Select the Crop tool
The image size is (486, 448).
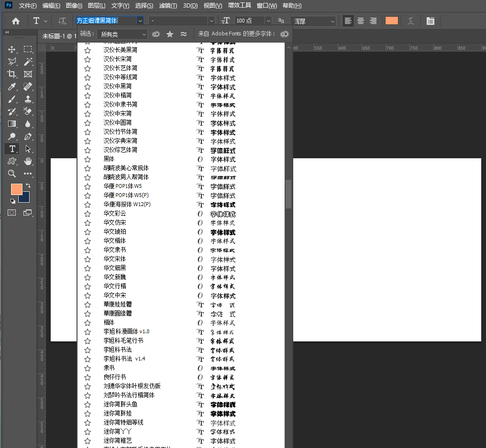[x=12, y=74]
